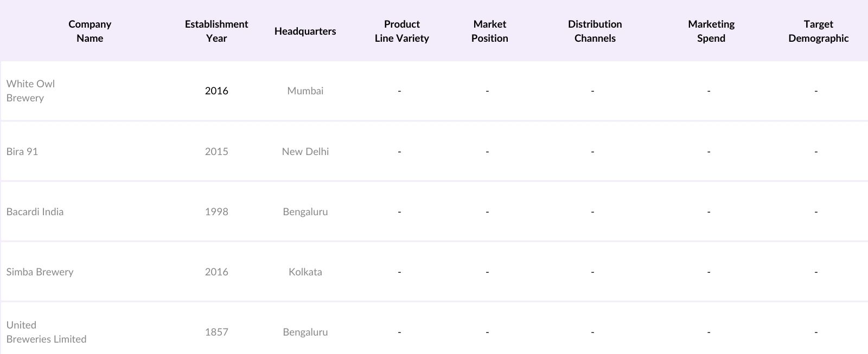Select the Headquarters column header

305,31
